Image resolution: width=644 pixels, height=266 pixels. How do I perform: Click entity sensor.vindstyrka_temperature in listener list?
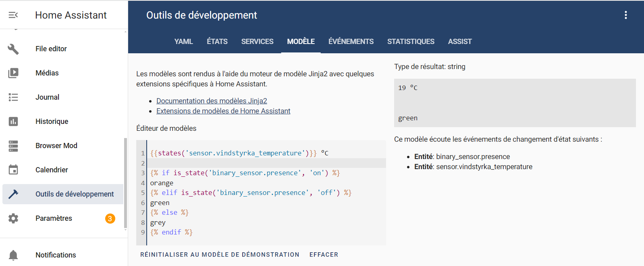[x=474, y=167]
